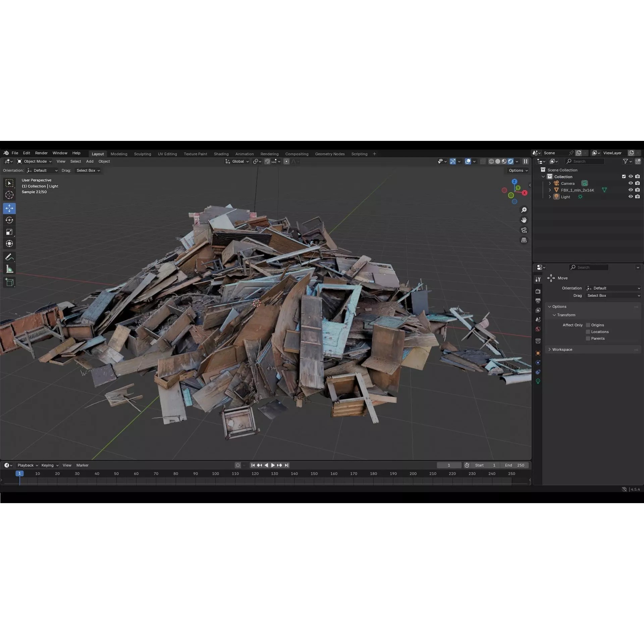644x644 pixels.
Task: Toggle the camera view icon in the sidebar
Action: click(524, 230)
